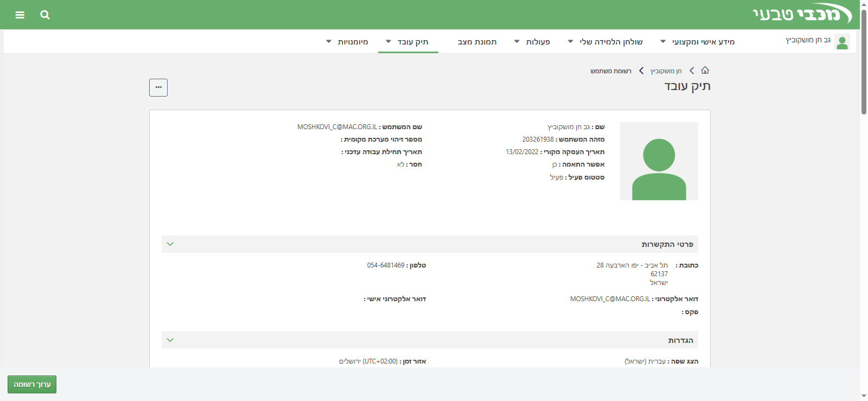
Task: Click the רשומת משתמש breadcrumb link
Action: pos(611,71)
